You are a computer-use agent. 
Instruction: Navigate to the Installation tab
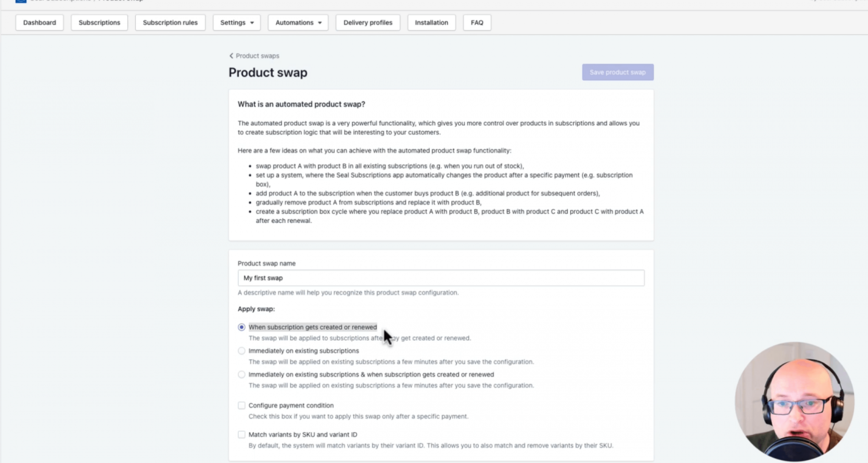coord(431,23)
